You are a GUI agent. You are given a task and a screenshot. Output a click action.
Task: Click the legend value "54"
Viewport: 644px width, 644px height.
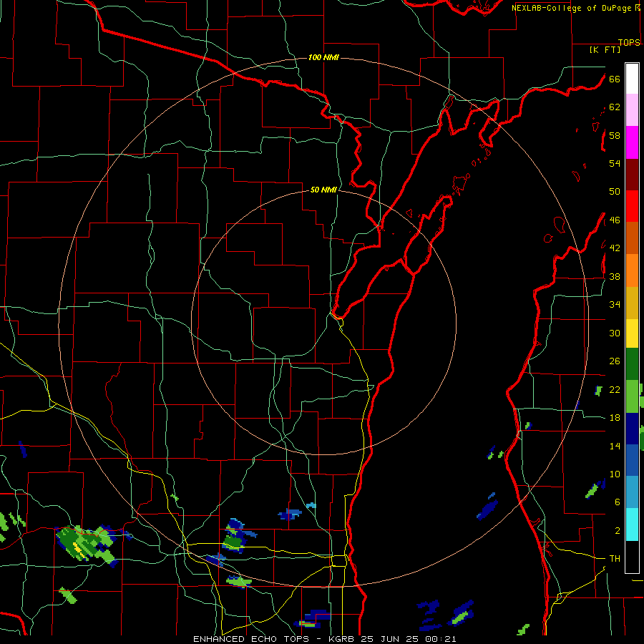(615, 163)
